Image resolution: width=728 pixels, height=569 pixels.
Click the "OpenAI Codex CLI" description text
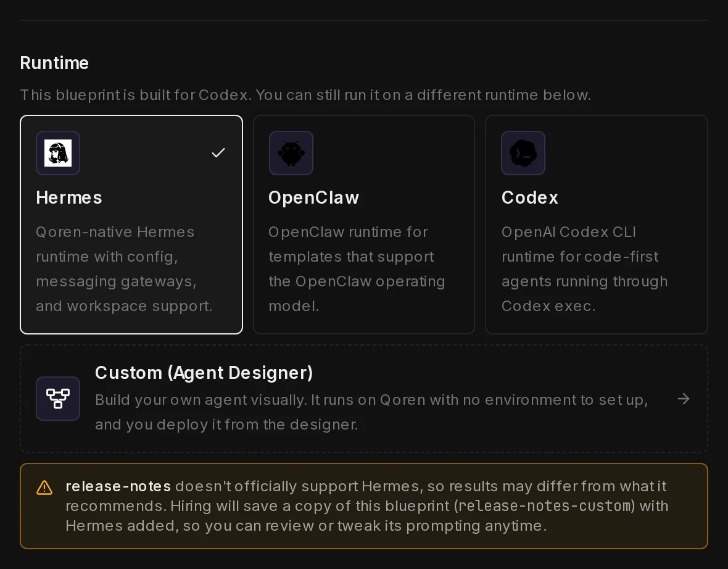point(585,269)
